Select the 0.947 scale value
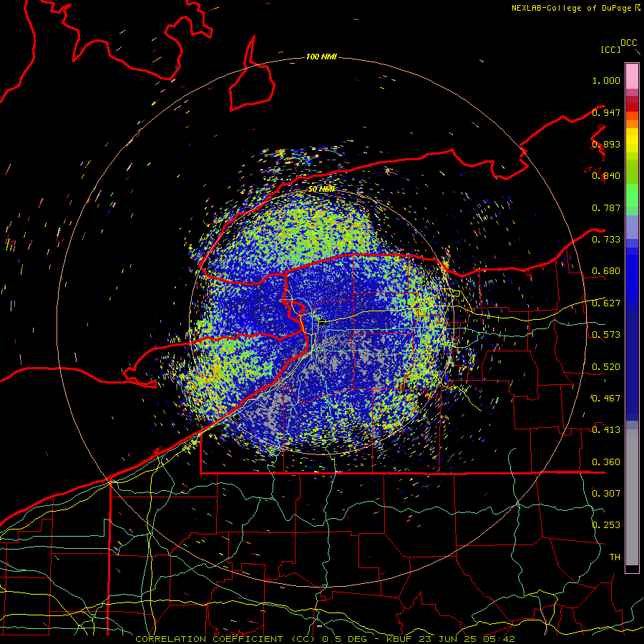Screen dimensions: 644x644 pyautogui.click(x=606, y=112)
